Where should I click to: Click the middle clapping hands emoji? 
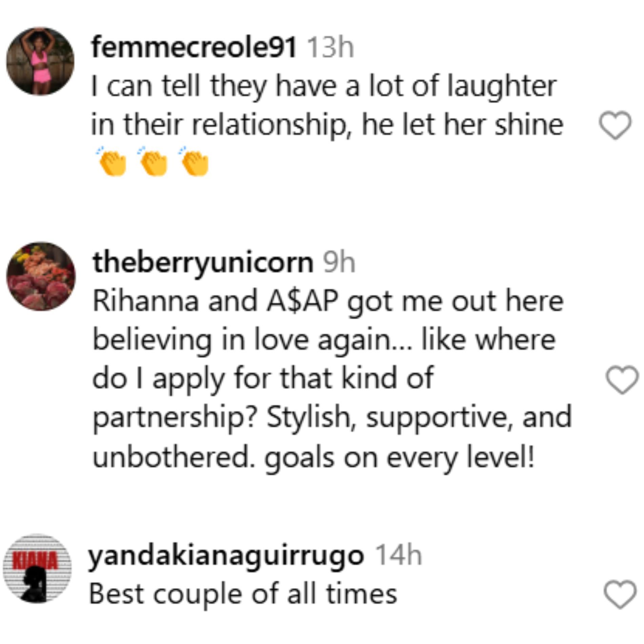coord(154,162)
